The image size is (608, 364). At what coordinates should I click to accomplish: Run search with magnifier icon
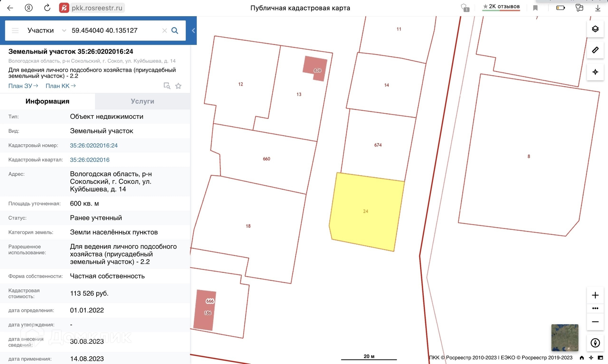175,30
